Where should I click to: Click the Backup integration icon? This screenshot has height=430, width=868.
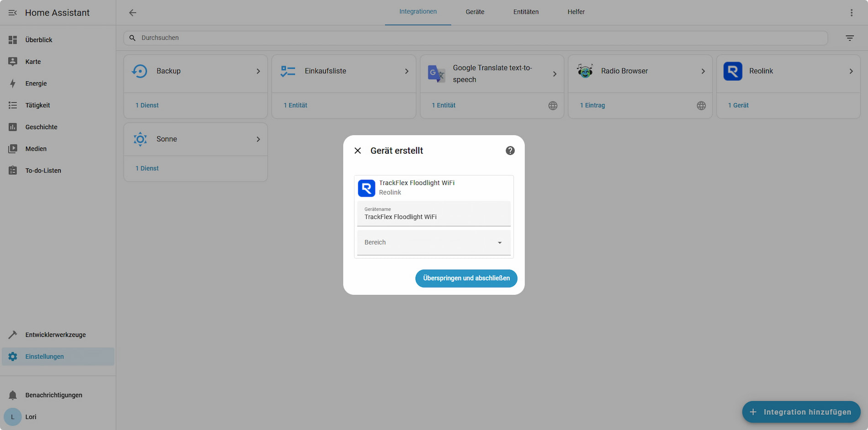(140, 71)
